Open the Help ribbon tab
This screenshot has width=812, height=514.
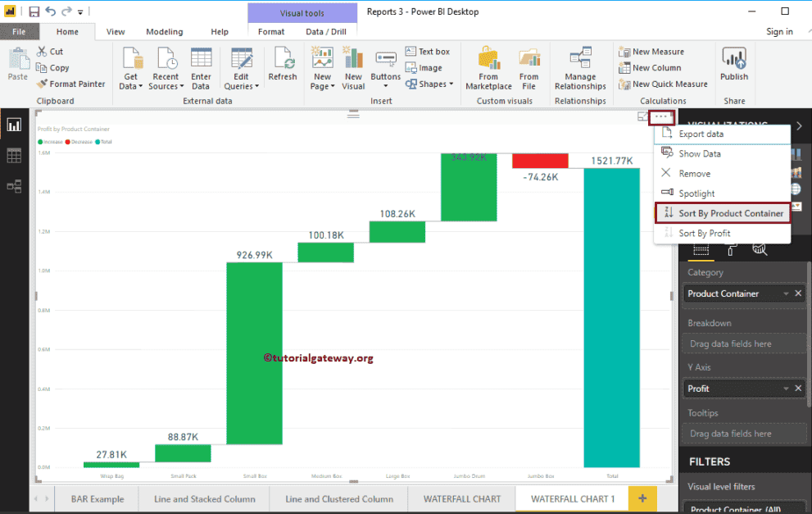point(220,32)
